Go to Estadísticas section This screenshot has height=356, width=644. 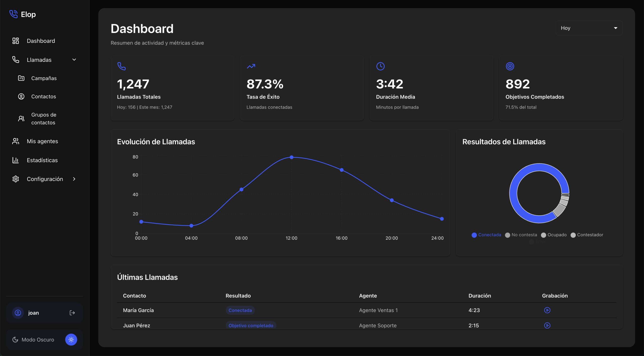pyautogui.click(x=42, y=160)
